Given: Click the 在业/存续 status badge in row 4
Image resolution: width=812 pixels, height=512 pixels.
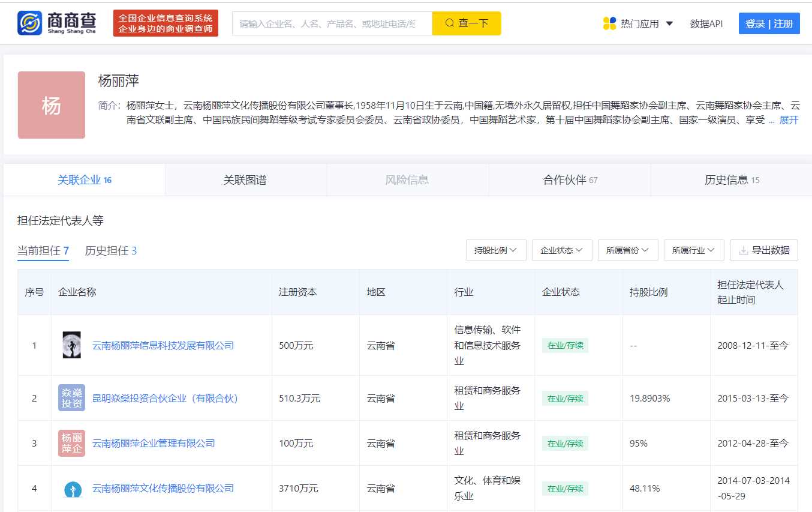Looking at the screenshot, I should click(x=565, y=488).
